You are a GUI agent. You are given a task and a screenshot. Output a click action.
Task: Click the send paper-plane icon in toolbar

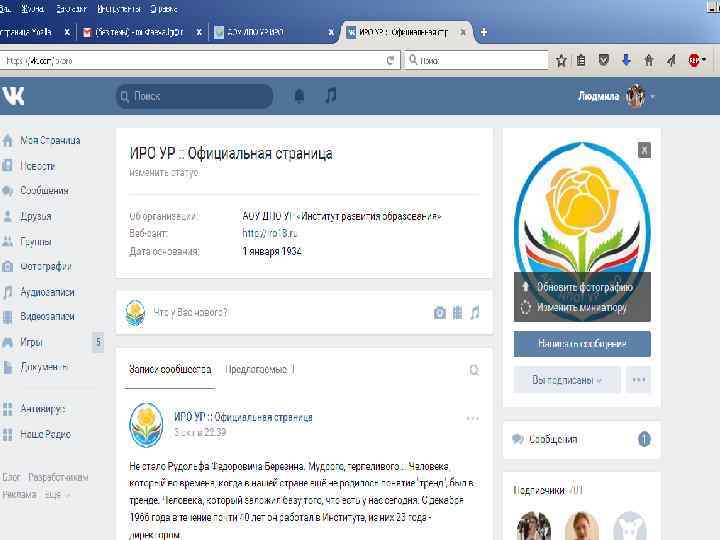pyautogui.click(x=671, y=60)
